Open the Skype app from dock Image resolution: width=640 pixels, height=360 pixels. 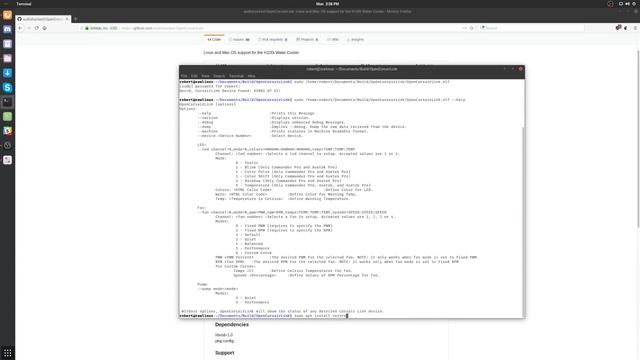coord(7,87)
